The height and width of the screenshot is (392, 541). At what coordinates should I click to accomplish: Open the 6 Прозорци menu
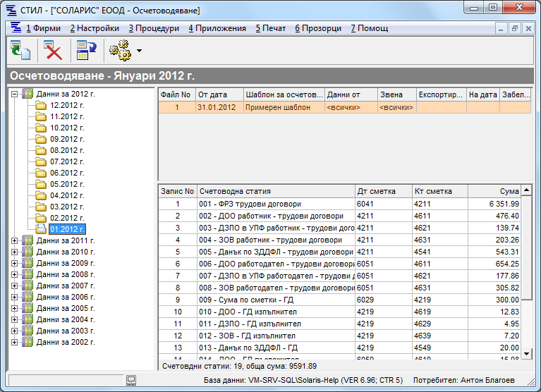coord(318,28)
